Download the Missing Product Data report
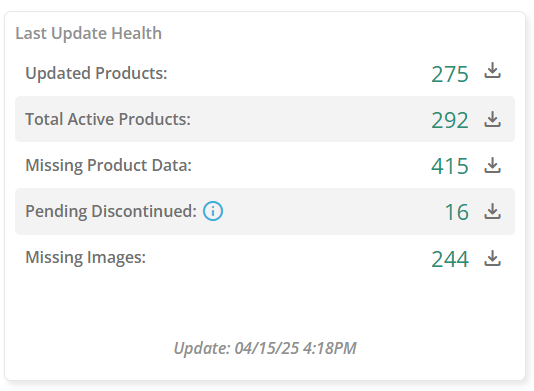 pyautogui.click(x=492, y=165)
